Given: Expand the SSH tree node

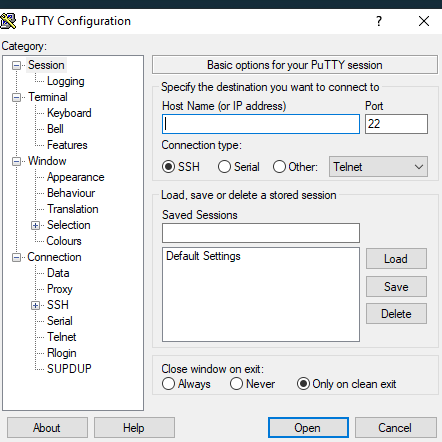Looking at the screenshot, I should coord(35,306).
